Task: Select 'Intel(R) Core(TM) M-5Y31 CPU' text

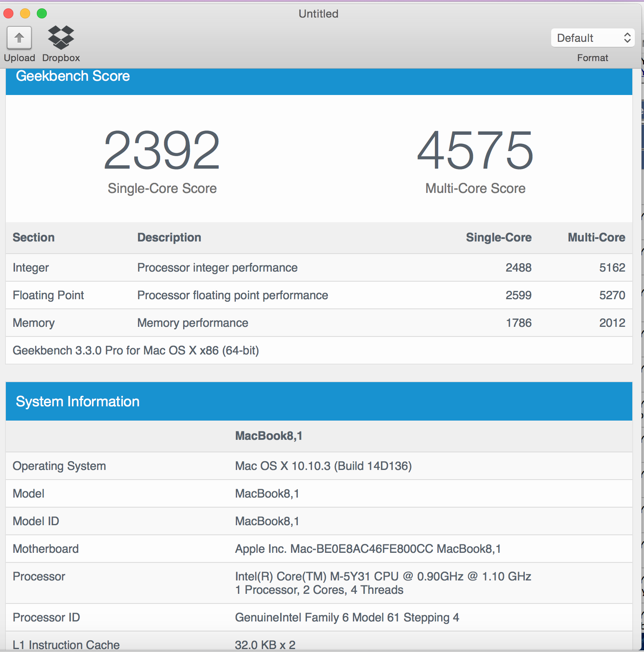Action: pos(317,577)
